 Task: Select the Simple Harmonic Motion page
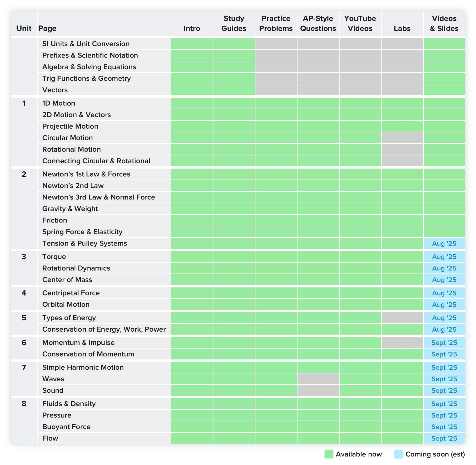pyautogui.click(x=83, y=367)
